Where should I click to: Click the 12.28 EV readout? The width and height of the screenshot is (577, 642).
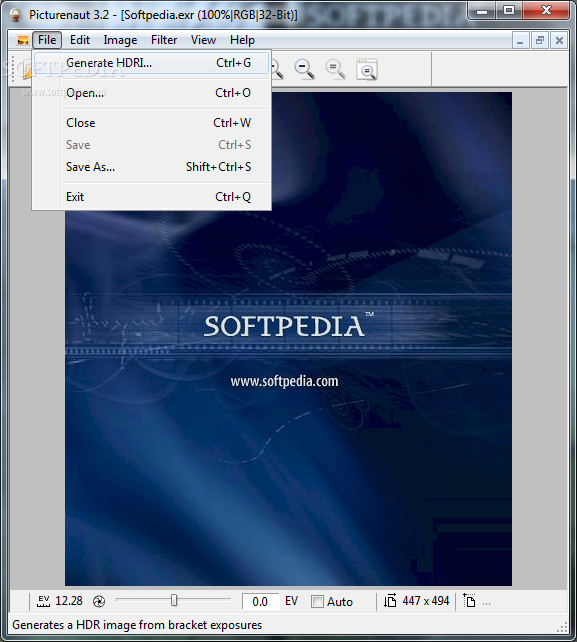[x=69, y=601]
